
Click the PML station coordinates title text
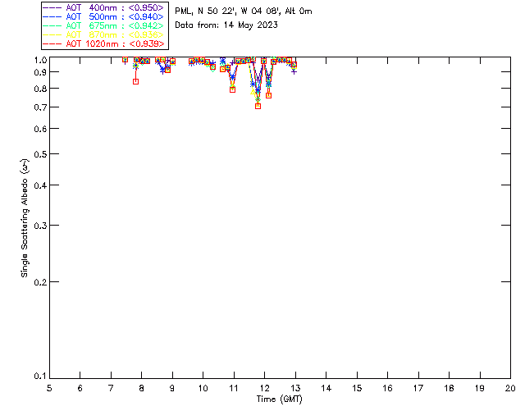tap(244, 11)
